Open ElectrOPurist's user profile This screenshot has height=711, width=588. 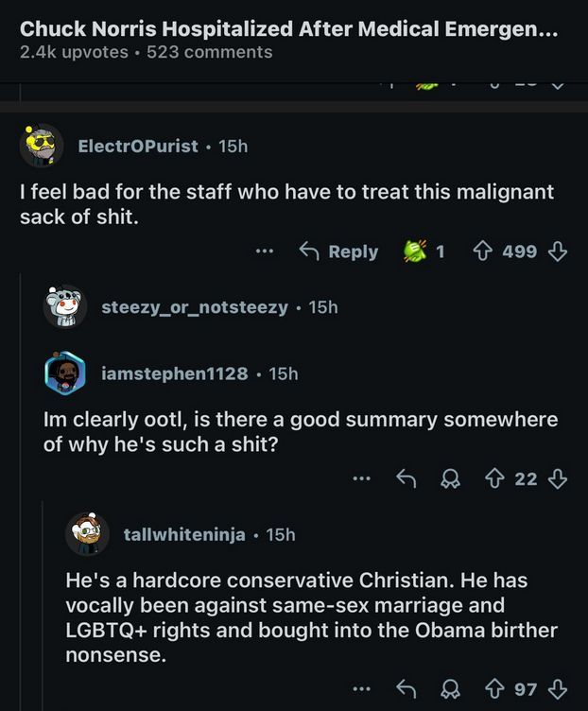tap(137, 147)
